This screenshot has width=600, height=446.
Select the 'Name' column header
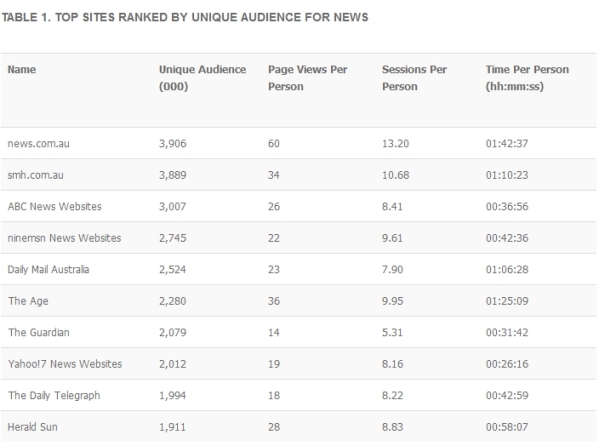tap(22, 70)
